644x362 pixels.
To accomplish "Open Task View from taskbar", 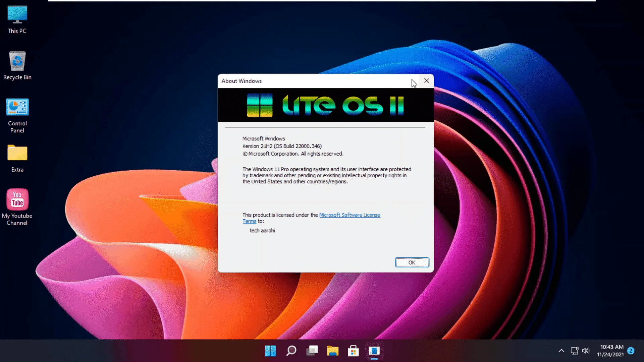I will click(312, 351).
